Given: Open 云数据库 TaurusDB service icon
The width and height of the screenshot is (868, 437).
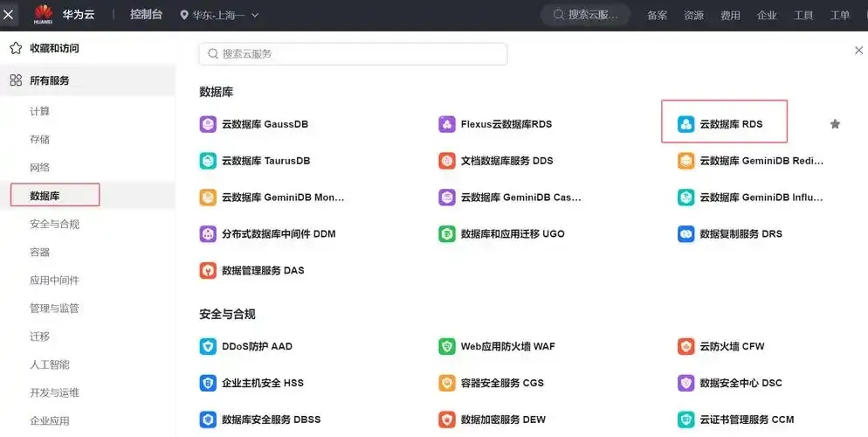Looking at the screenshot, I should pyautogui.click(x=208, y=161).
